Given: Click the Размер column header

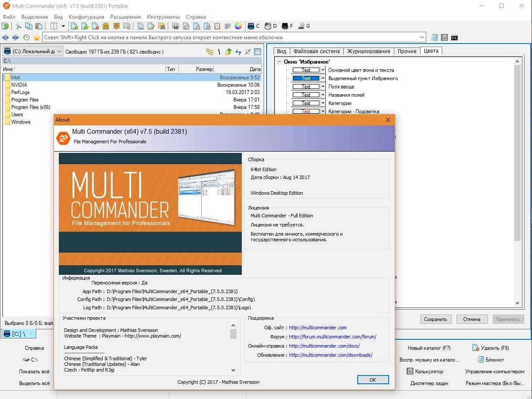Looking at the screenshot, I should click(x=197, y=69).
